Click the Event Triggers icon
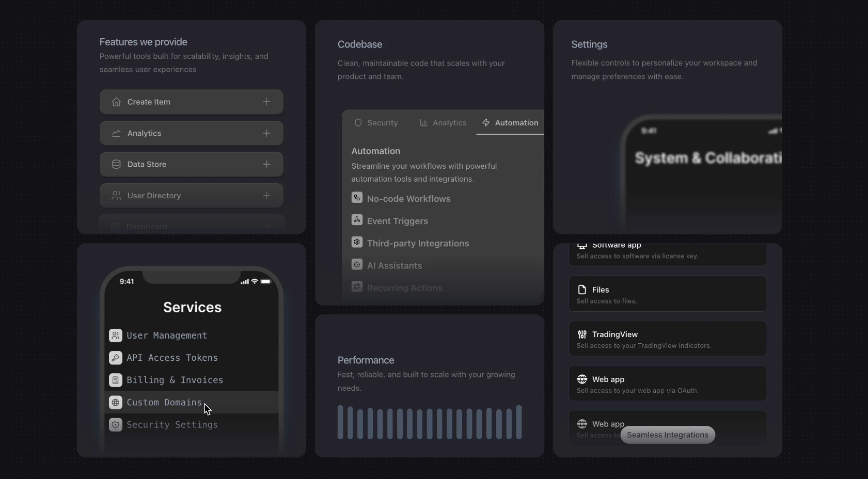The width and height of the screenshot is (868, 479). [x=357, y=219]
